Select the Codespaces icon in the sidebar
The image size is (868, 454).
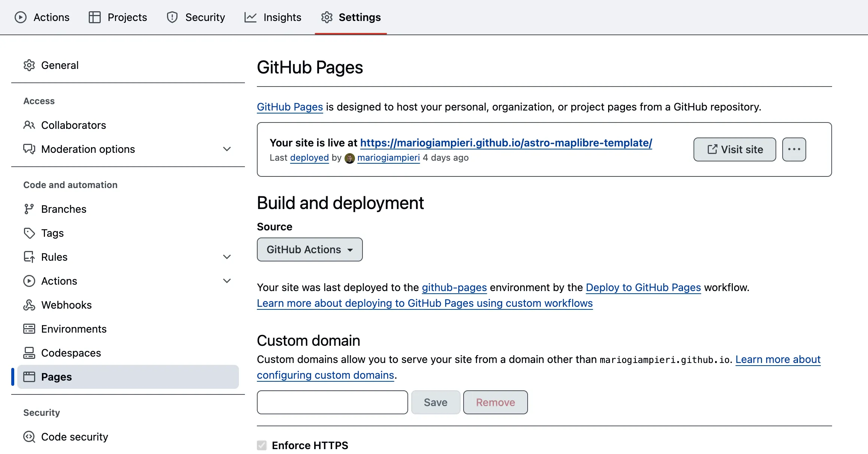(x=29, y=352)
